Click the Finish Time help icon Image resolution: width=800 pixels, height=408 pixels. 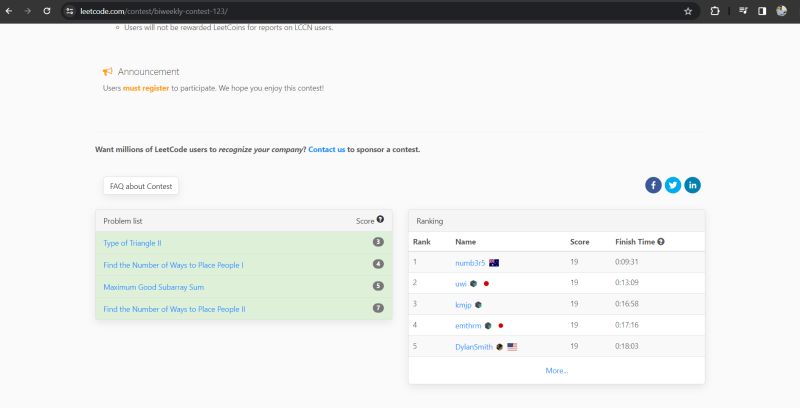click(x=661, y=241)
